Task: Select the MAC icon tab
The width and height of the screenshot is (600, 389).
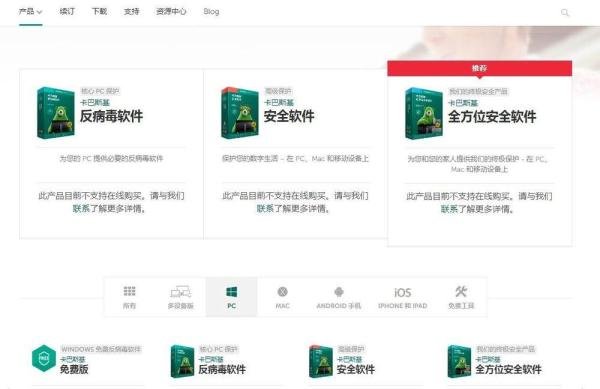Action: [282, 297]
